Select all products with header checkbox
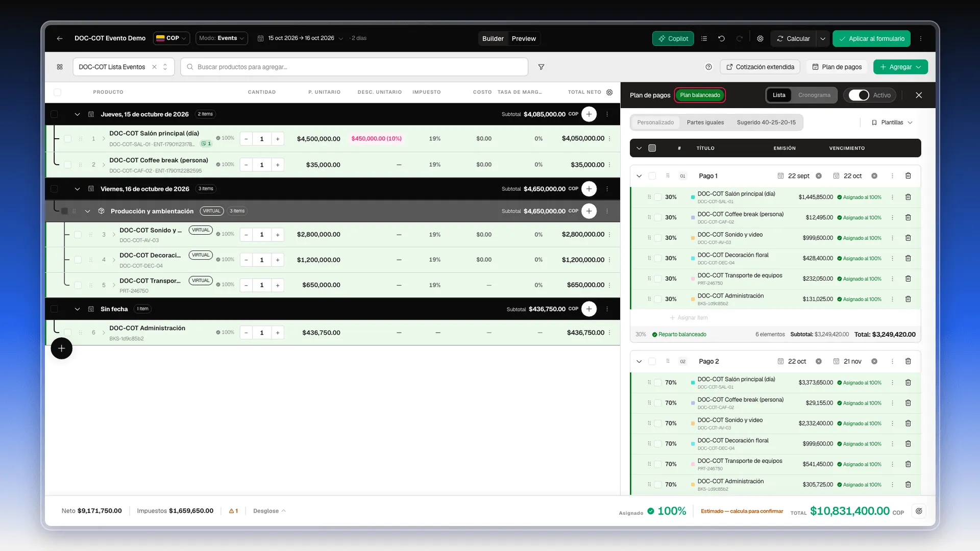Viewport: 980px width, 551px height. click(x=57, y=92)
